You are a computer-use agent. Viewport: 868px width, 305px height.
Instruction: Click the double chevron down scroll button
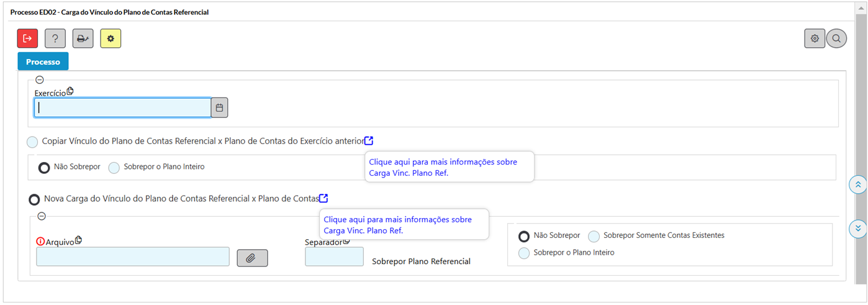point(857,228)
